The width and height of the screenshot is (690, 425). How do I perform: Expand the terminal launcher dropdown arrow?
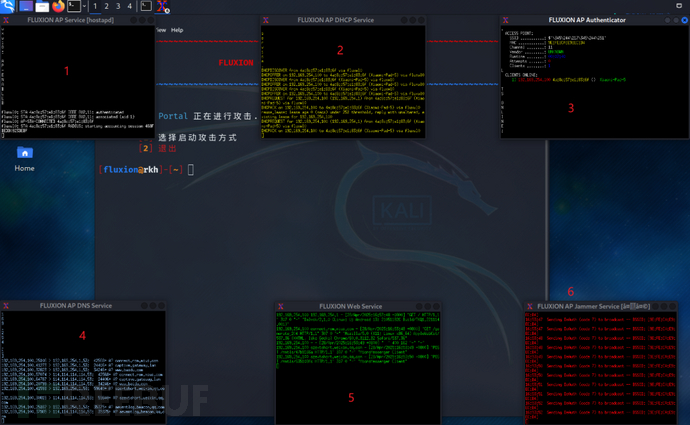(84, 6)
